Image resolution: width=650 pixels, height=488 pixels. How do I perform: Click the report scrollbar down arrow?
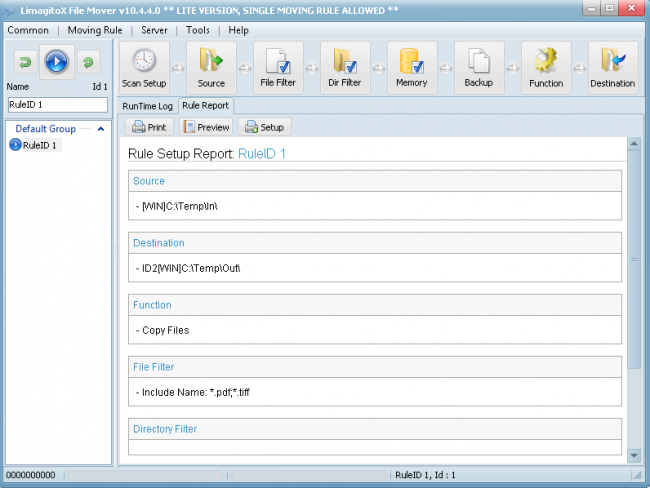click(633, 455)
